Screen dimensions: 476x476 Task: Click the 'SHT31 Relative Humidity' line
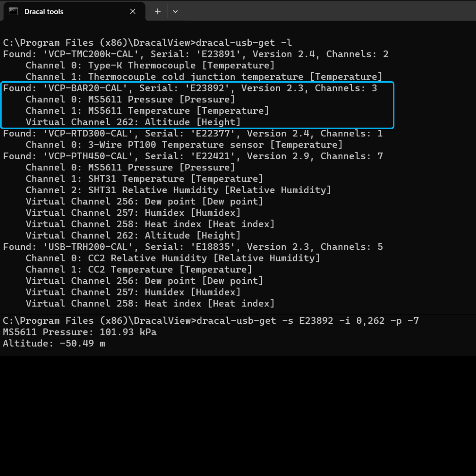click(x=178, y=190)
